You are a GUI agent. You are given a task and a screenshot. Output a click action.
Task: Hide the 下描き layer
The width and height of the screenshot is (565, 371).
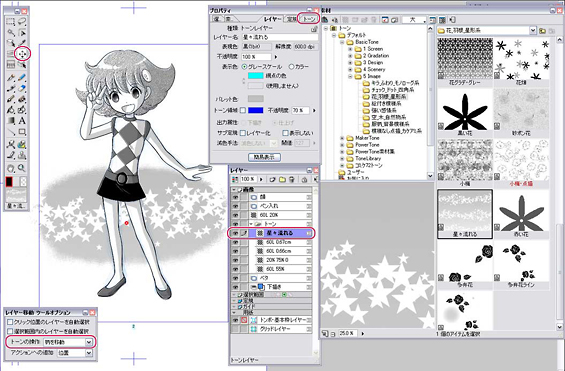[x=235, y=287]
